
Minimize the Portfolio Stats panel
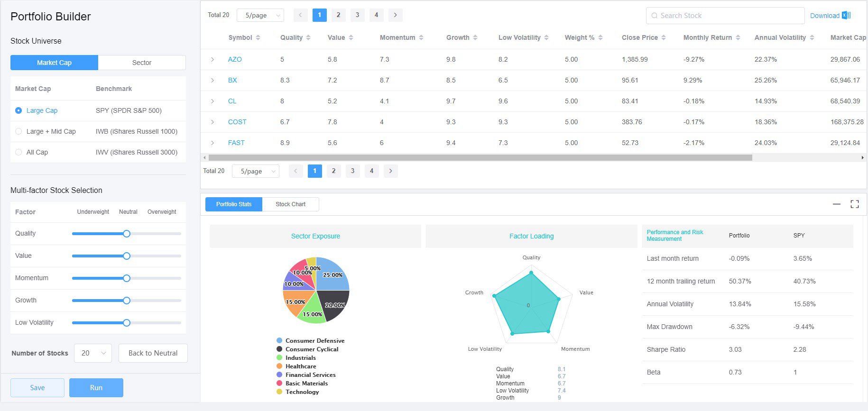click(x=837, y=204)
